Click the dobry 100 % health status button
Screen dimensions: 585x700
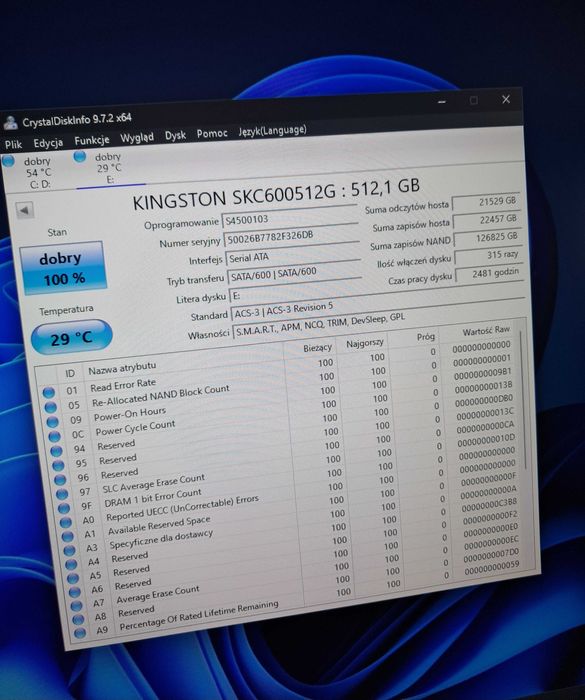[63, 268]
